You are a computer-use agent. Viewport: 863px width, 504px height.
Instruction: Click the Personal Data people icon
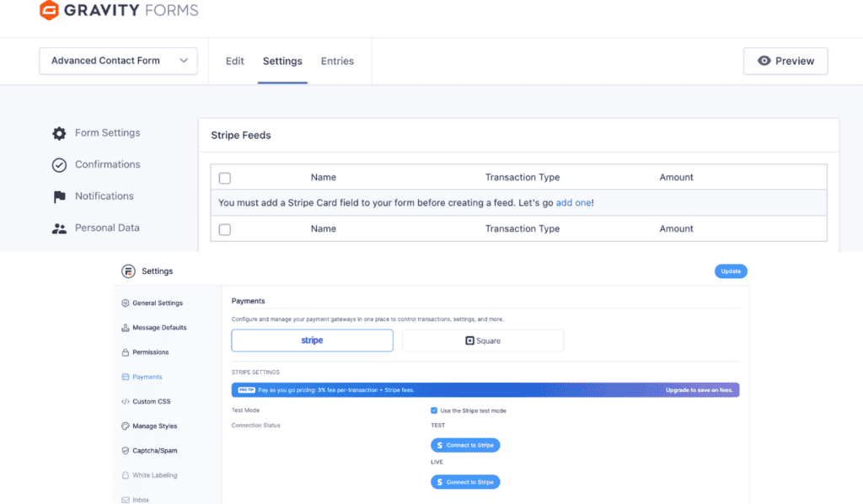click(59, 228)
